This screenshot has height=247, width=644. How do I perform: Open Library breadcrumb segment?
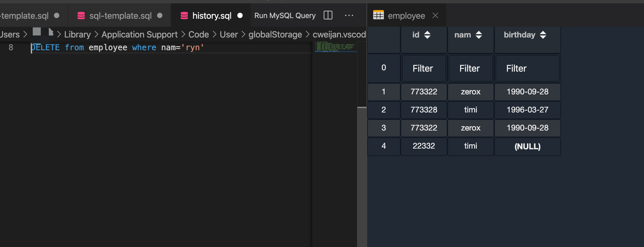point(77,34)
